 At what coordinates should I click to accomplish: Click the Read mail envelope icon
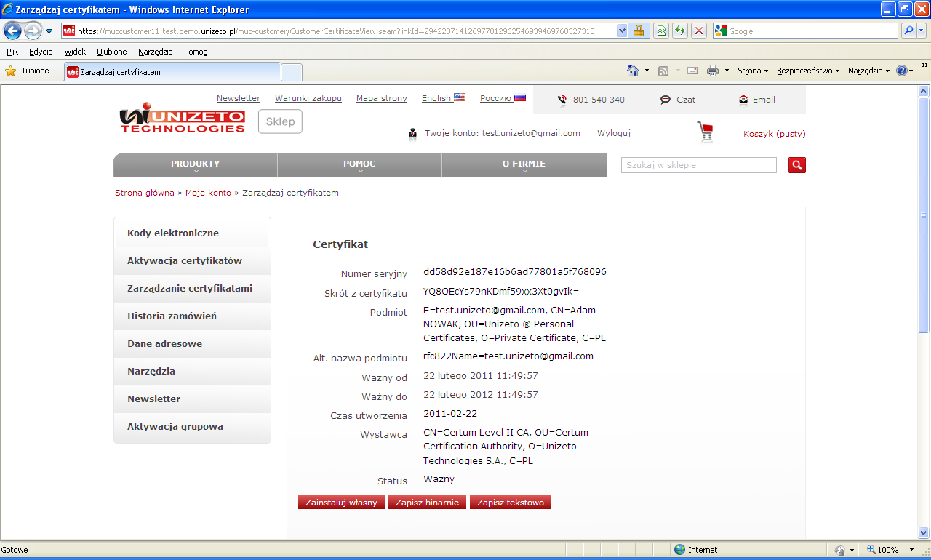pos(692,71)
